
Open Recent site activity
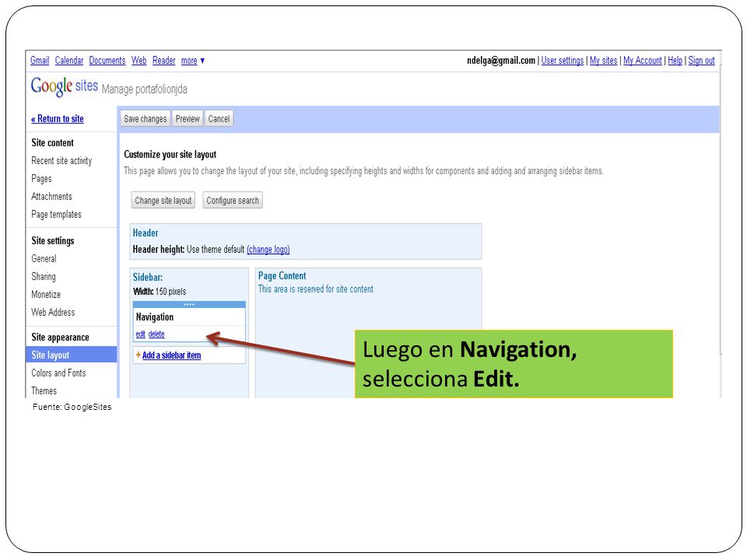click(61, 160)
